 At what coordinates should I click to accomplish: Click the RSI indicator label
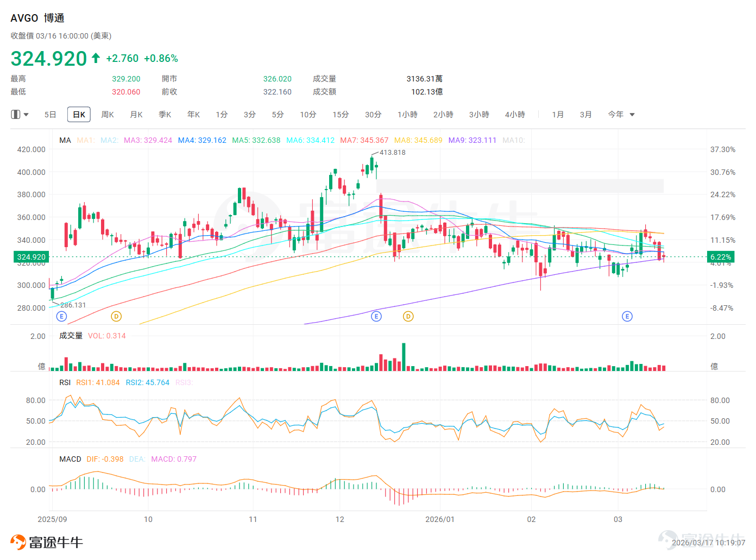tap(65, 382)
